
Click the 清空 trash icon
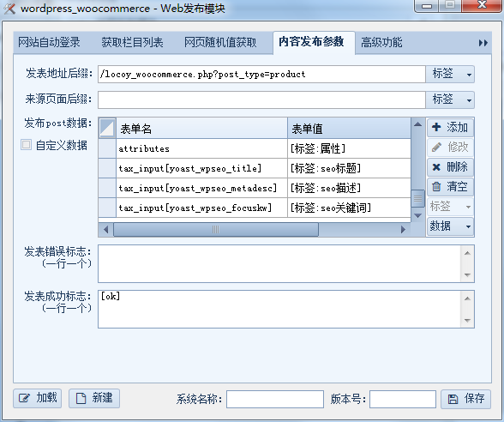coord(436,187)
